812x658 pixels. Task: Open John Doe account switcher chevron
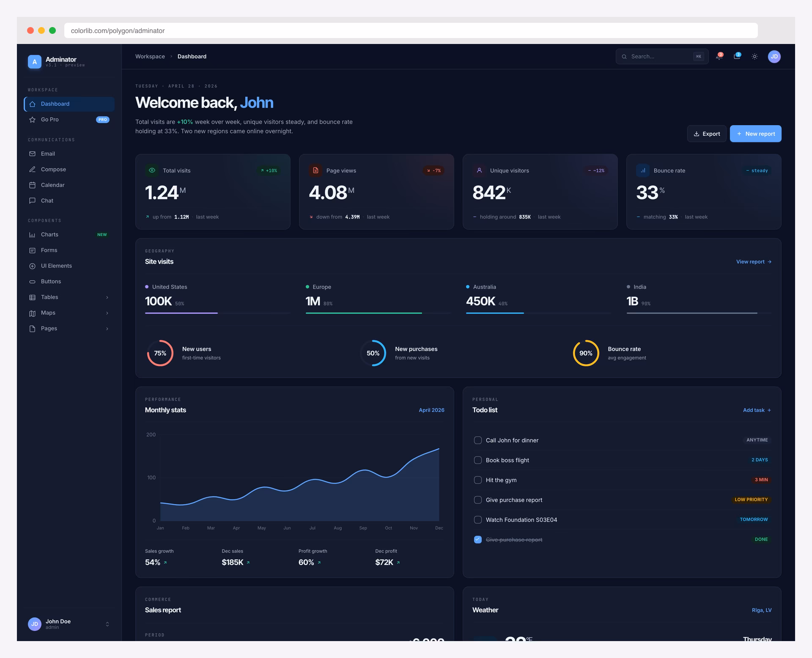click(107, 624)
